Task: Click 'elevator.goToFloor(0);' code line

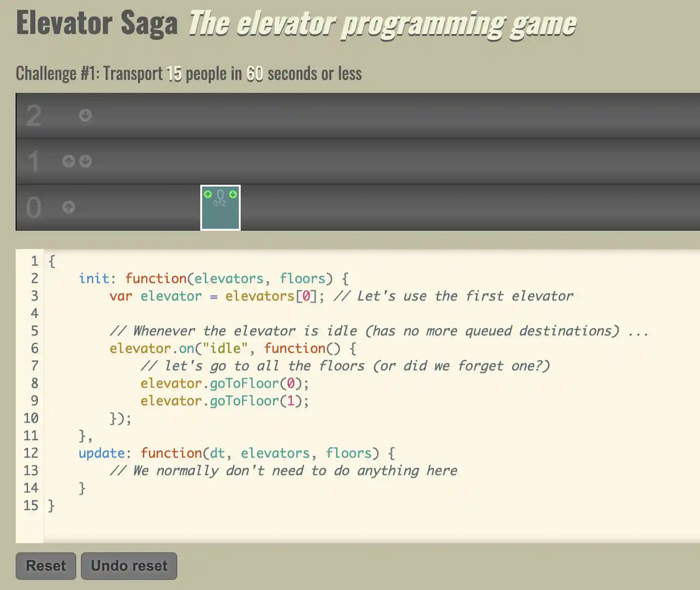Action: tap(225, 383)
